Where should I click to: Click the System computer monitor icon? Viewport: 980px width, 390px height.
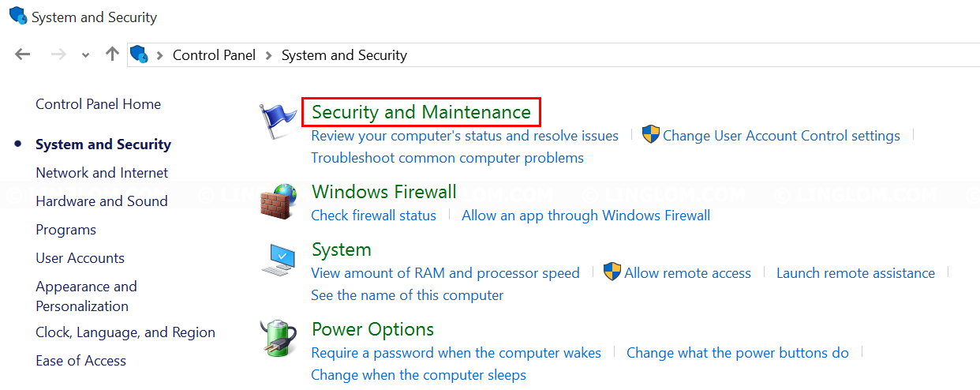[279, 260]
